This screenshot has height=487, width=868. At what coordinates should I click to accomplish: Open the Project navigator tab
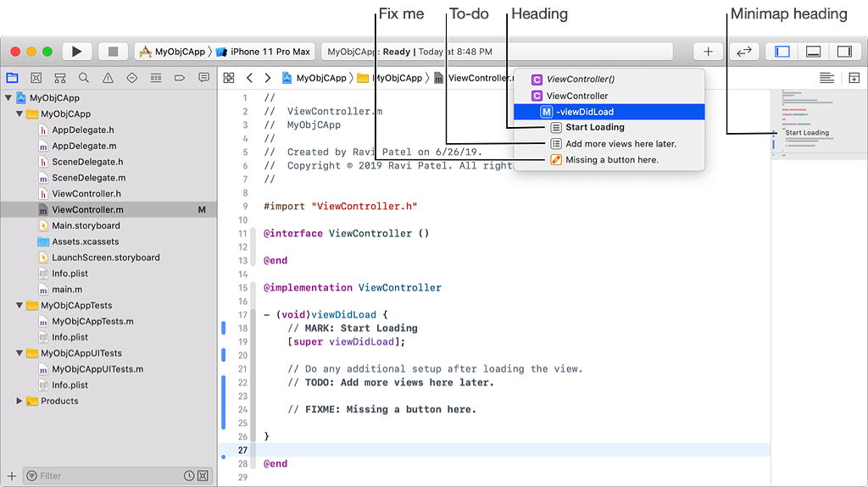point(12,78)
